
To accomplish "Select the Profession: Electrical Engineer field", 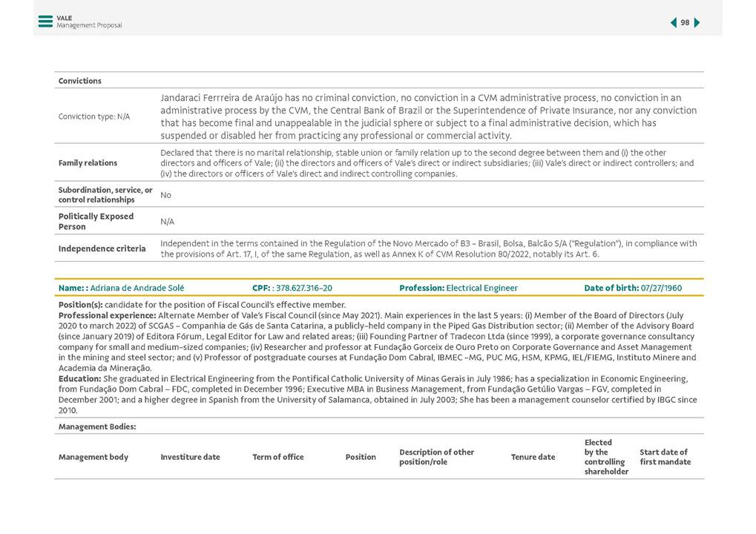I will point(458,288).
